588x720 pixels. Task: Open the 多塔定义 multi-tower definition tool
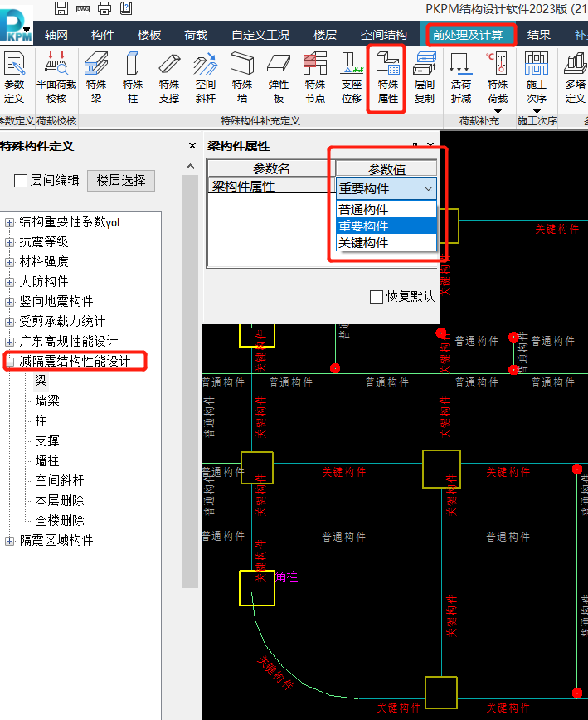pyautogui.click(x=576, y=78)
